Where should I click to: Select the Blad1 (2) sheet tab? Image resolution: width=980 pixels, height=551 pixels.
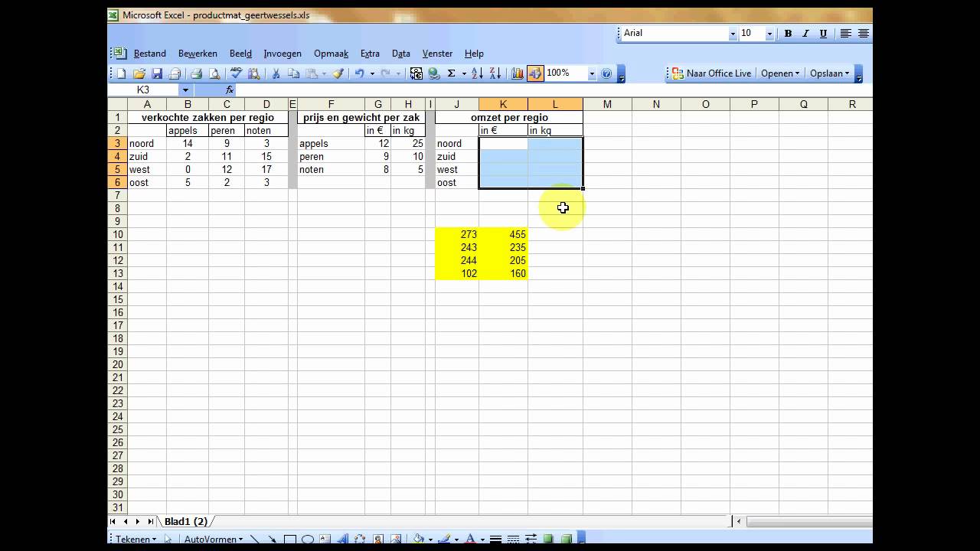pyautogui.click(x=186, y=521)
